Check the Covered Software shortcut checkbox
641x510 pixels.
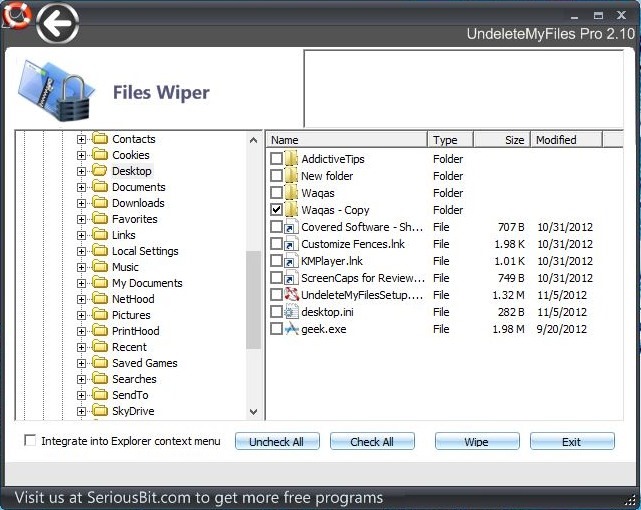click(276, 227)
